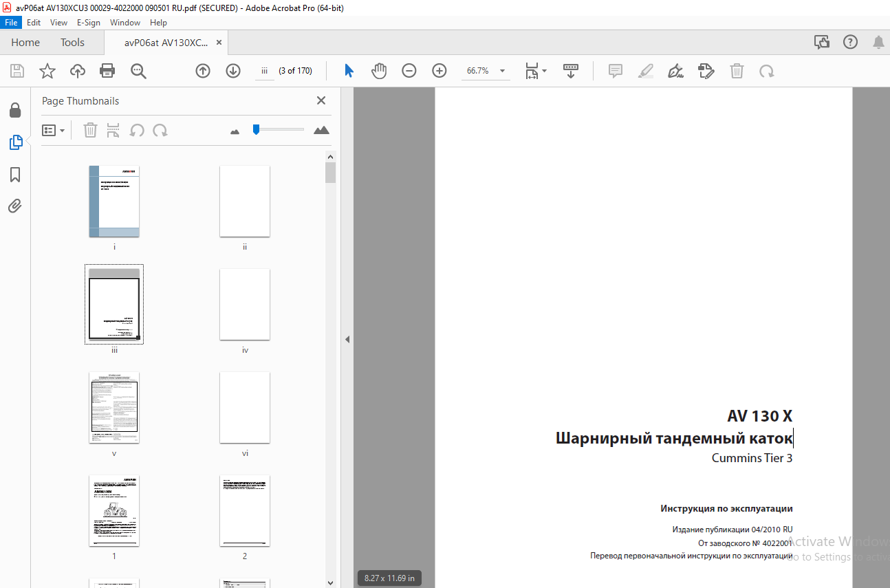Open the Window menu
Image resolution: width=890 pixels, height=588 pixels.
125,23
